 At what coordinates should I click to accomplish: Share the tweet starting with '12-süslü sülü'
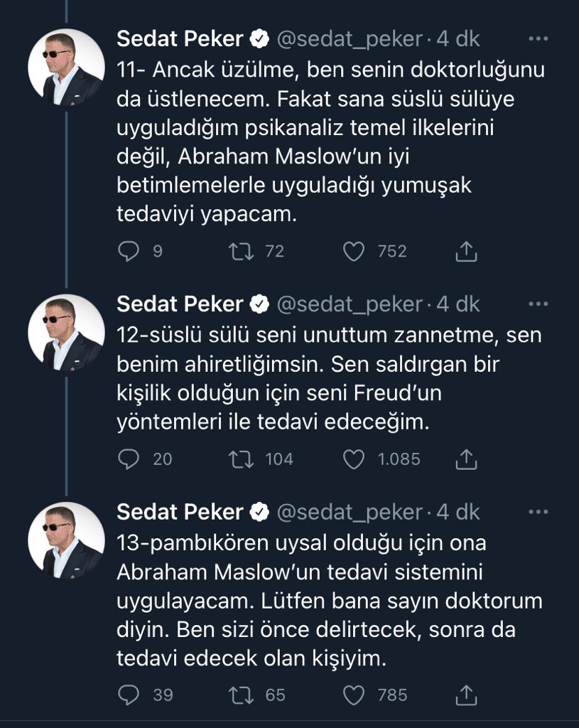(x=465, y=459)
